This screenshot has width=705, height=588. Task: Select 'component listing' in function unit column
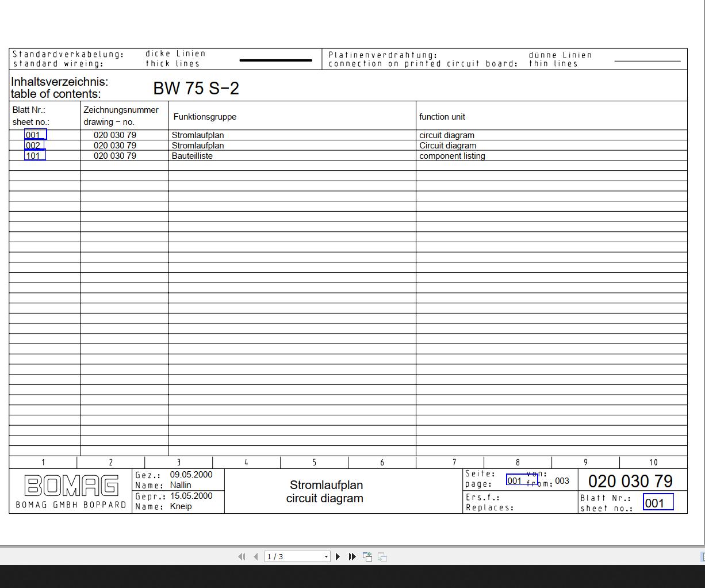point(452,156)
